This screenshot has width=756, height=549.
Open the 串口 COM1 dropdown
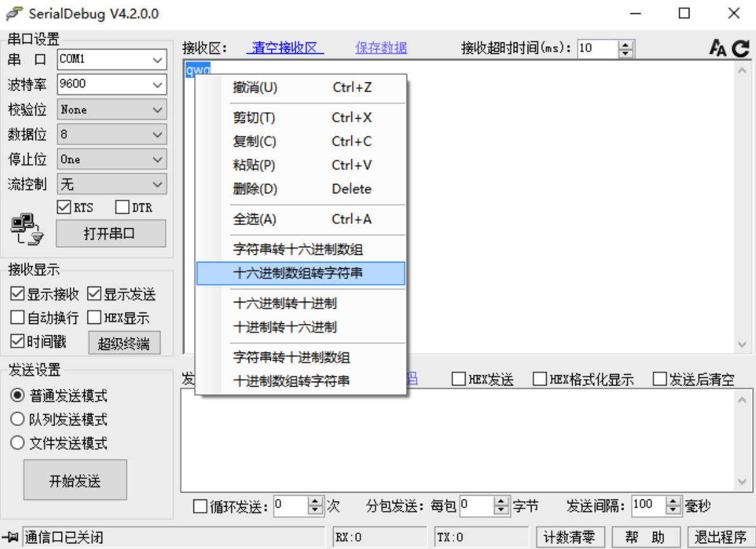click(x=112, y=60)
